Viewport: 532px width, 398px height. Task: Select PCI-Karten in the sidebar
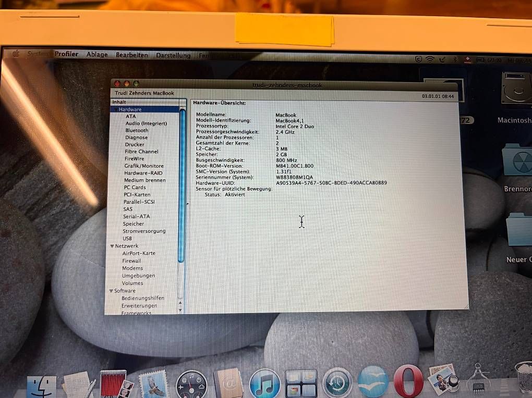[x=137, y=195]
